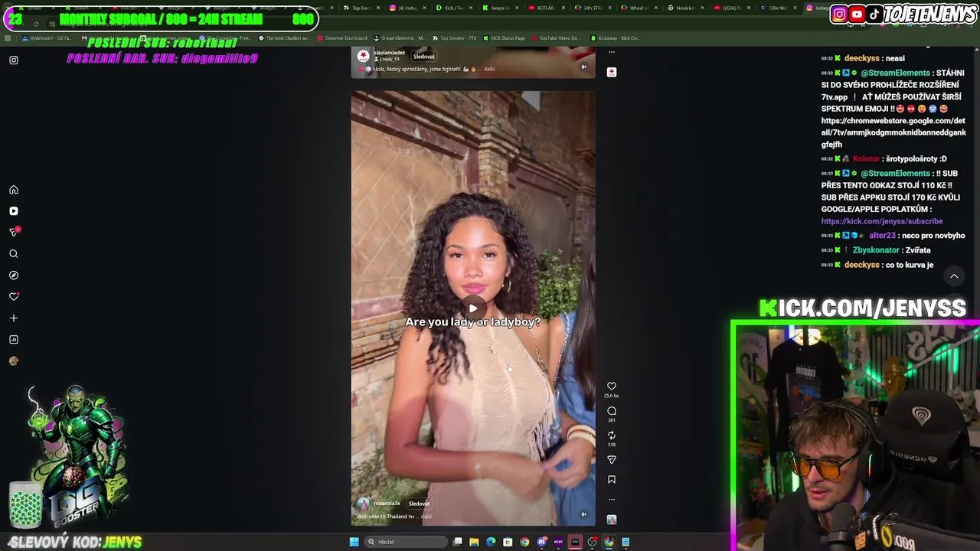Click username Kolotor in chat
This screenshot has height=551, width=980.
pyautogui.click(x=866, y=158)
